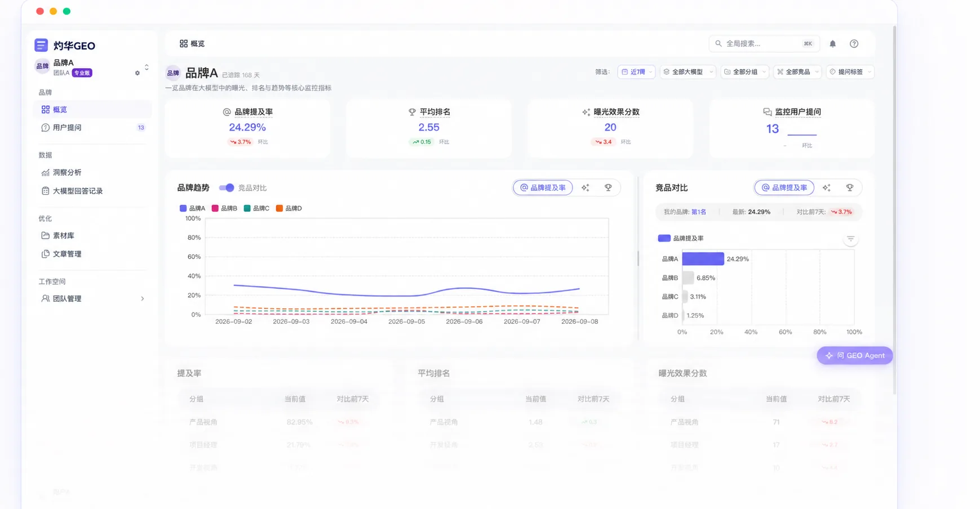Open 大模型回答记录 in the sidebar
980x509 pixels.
(93, 191)
